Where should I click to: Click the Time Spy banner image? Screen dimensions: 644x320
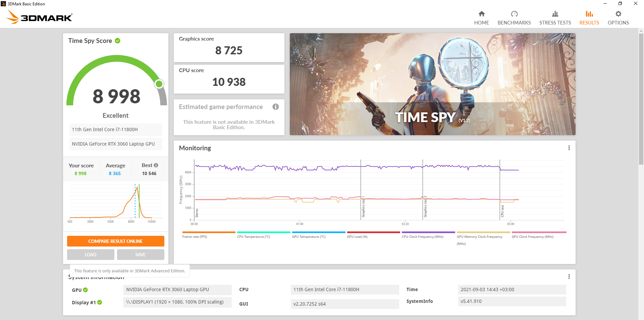[432, 84]
